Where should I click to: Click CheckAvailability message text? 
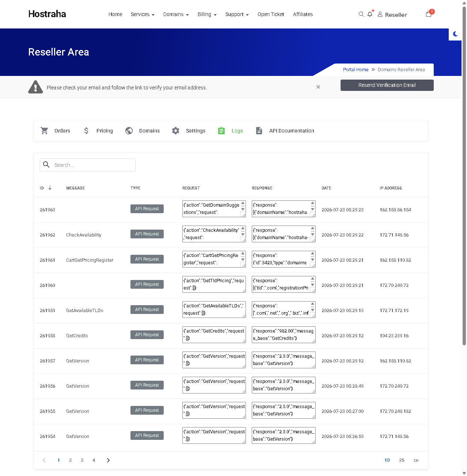84,235
